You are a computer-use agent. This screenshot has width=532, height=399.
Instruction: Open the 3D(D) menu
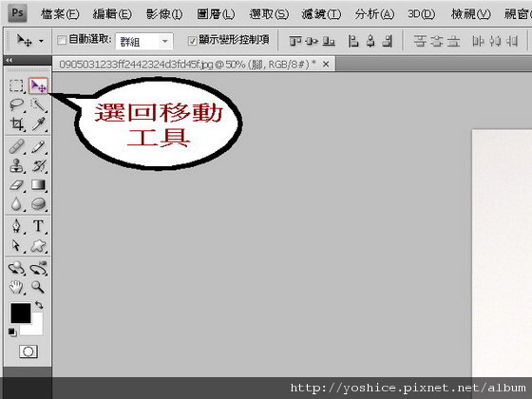(x=422, y=14)
